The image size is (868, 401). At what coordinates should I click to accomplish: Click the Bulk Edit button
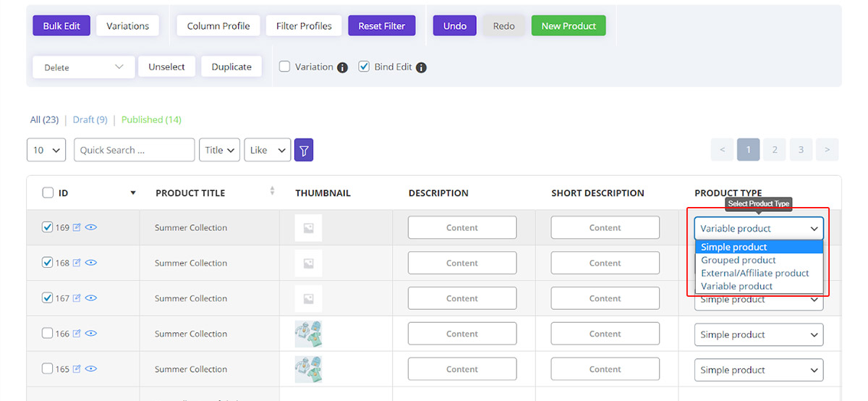pos(61,26)
